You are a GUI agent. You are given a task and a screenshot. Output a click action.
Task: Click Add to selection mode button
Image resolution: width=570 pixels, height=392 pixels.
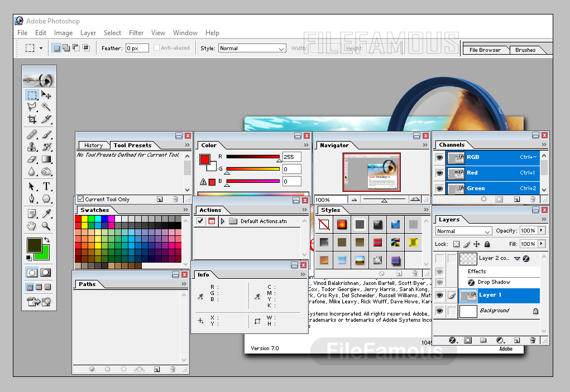coord(66,47)
